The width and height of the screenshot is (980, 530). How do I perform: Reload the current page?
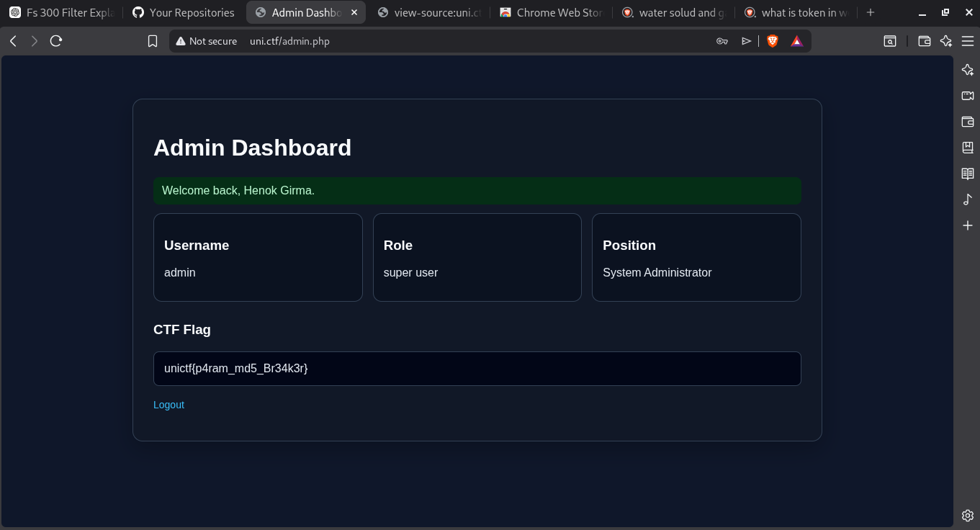coord(56,41)
